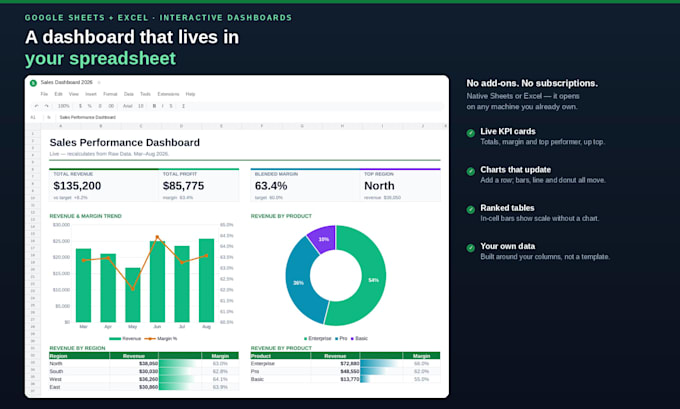The width and height of the screenshot is (680, 409).
Task: Click the Margin % legend entry
Action: [x=161, y=338]
